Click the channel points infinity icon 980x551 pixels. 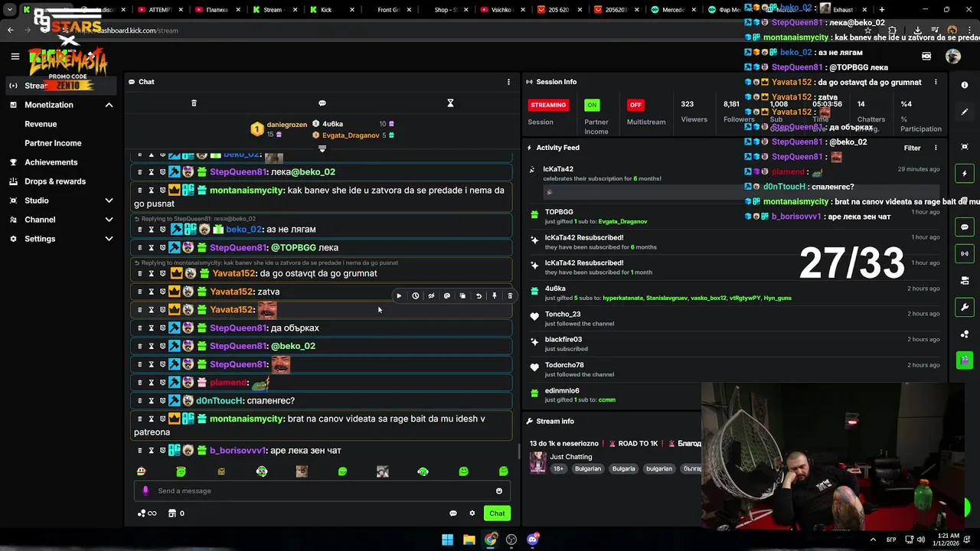tap(147, 514)
